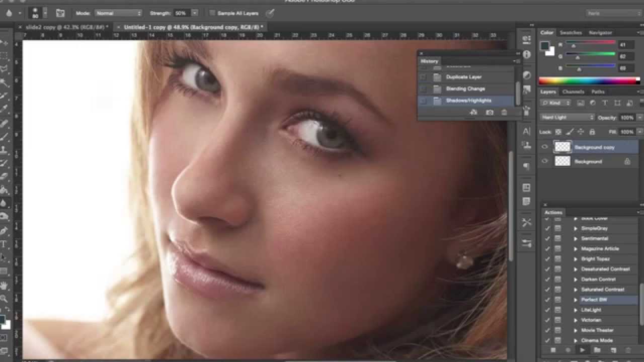
Task: Select the Zoom tool
Action: click(4, 299)
